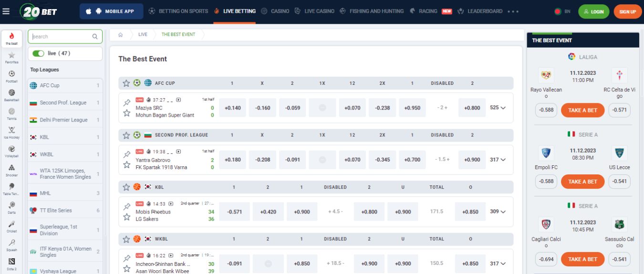Viewport: 644px width, 274px height.
Task: Select +0.140 odds for Maziya SRC
Action: 232,108
